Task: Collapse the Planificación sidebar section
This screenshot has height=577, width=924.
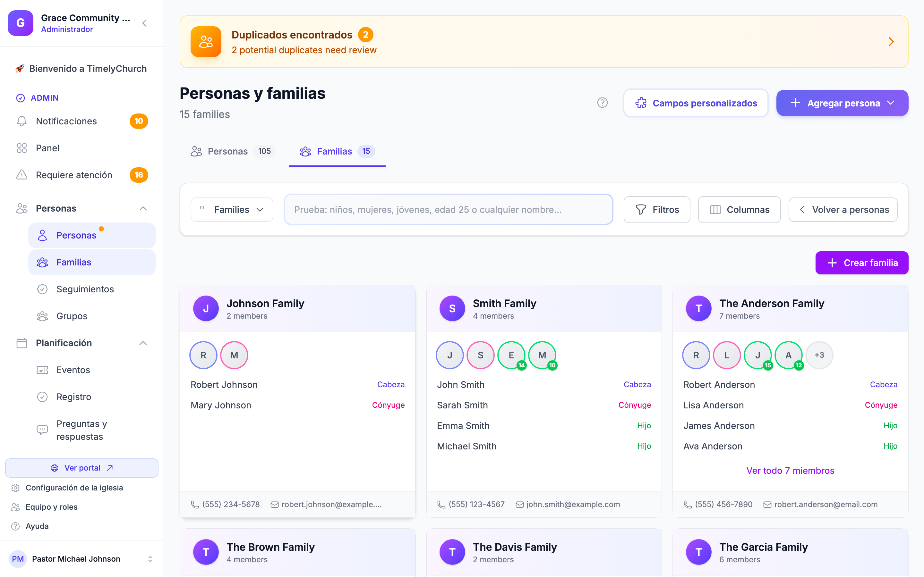Action: 143,343
